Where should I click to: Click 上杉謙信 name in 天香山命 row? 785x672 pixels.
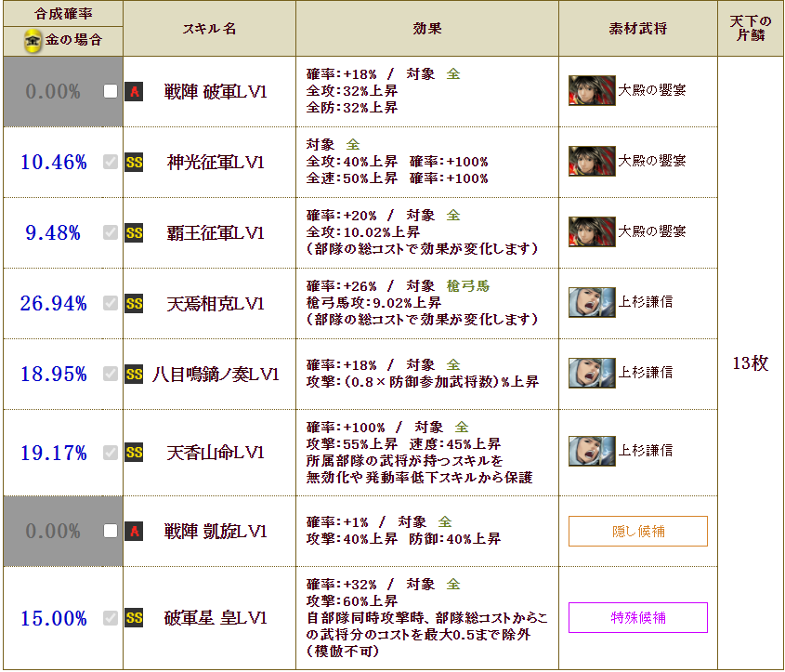(x=646, y=451)
